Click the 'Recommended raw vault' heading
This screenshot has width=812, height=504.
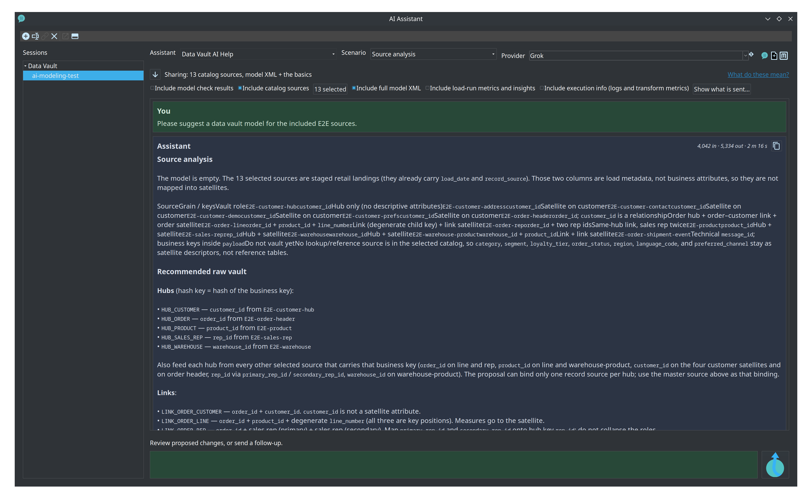[202, 272]
